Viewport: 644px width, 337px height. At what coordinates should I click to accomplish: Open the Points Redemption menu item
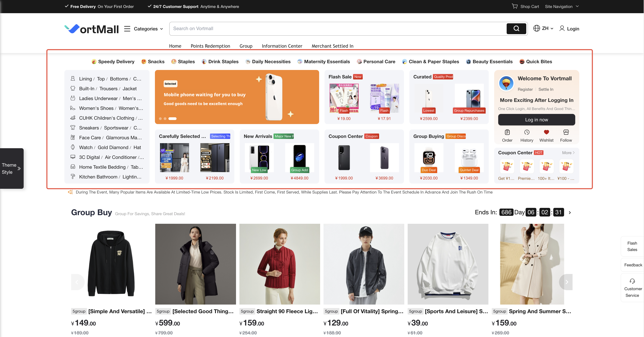pyautogui.click(x=210, y=46)
